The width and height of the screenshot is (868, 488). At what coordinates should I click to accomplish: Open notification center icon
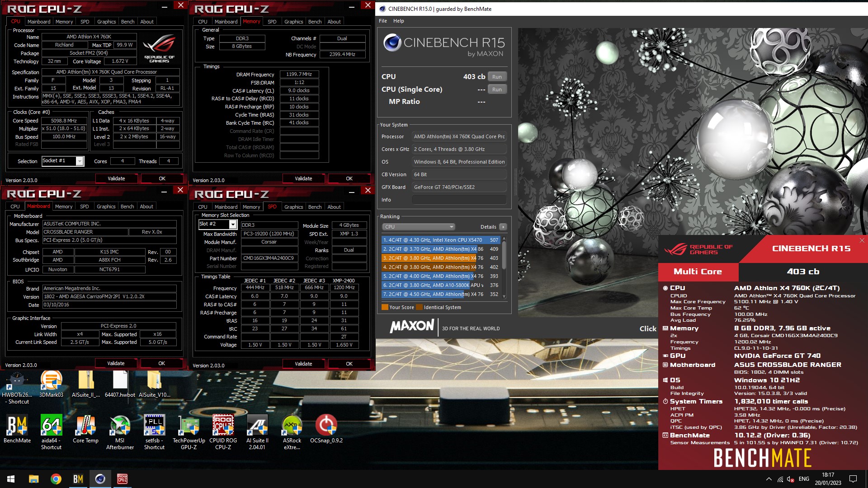pyautogui.click(x=853, y=479)
